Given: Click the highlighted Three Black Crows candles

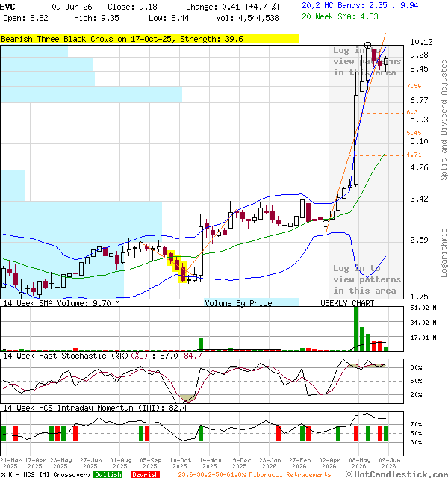Looking at the screenshot, I should coord(177,266).
